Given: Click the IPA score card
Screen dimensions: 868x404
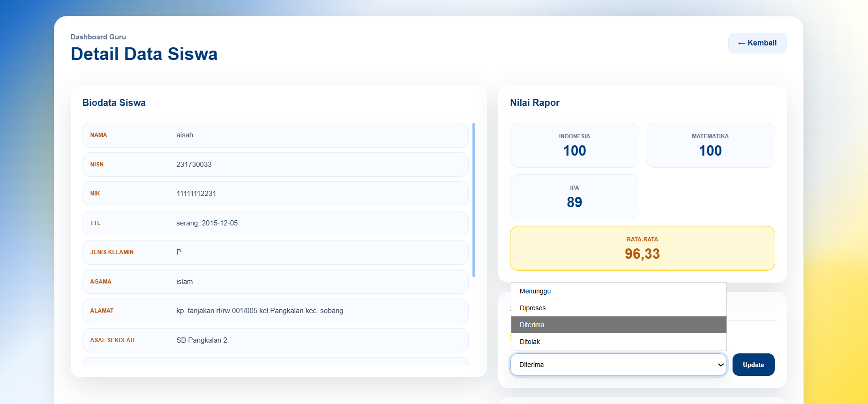Looking at the screenshot, I should coord(575,197).
